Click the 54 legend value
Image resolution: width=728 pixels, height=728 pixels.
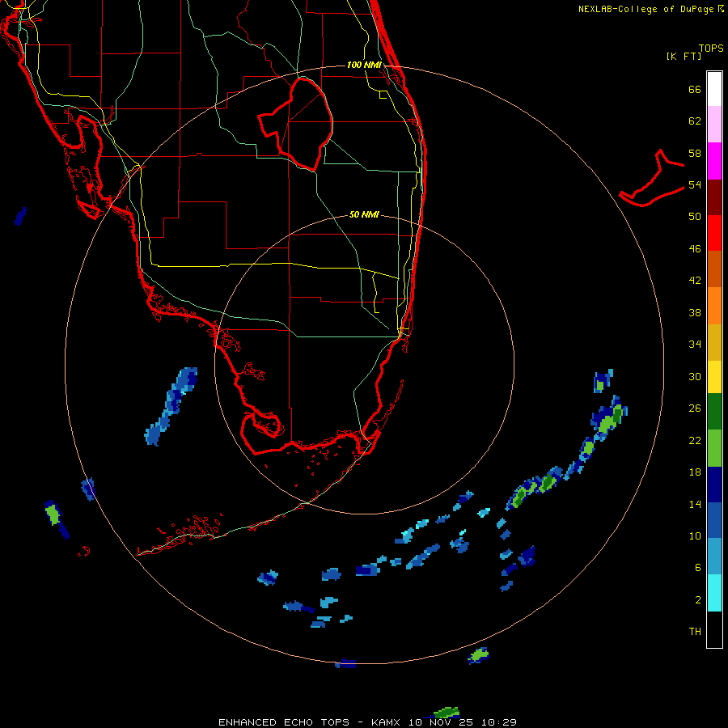pyautogui.click(x=695, y=184)
